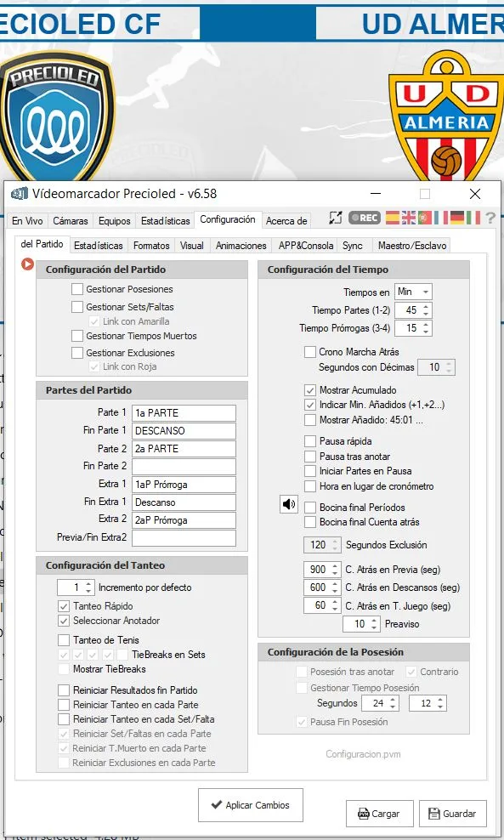Click the UD Almeria team crest
The image size is (504, 840).
tap(445, 116)
